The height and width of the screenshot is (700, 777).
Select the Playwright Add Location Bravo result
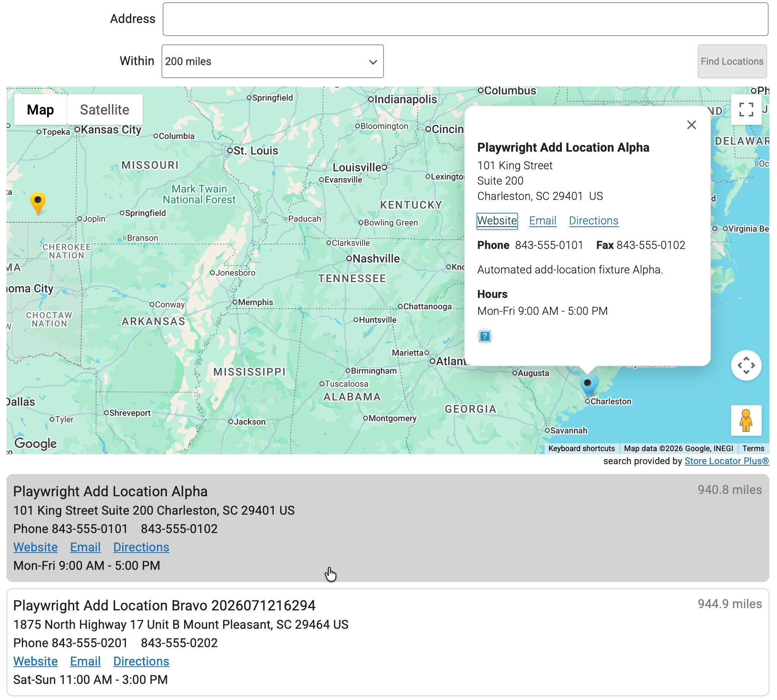click(x=387, y=641)
